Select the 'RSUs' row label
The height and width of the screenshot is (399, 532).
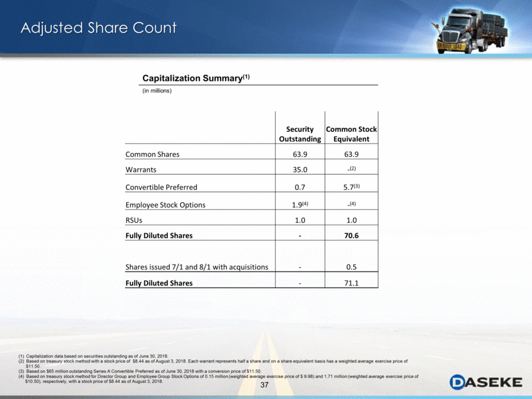pos(134,220)
